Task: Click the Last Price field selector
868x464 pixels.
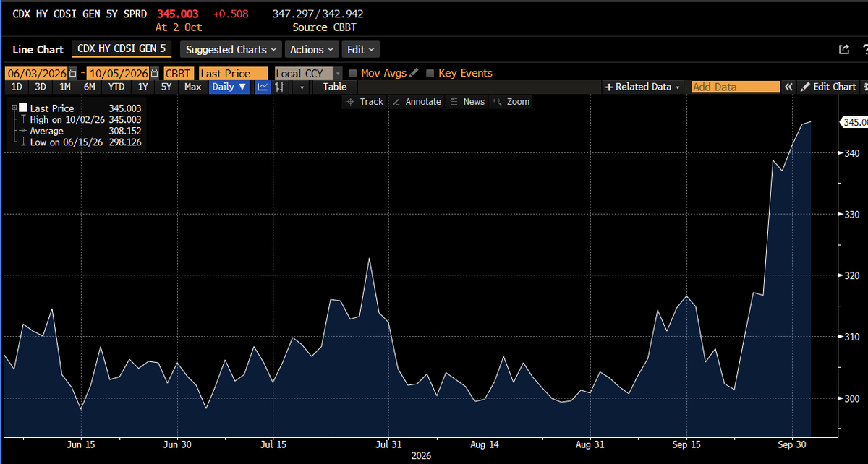Action: pyautogui.click(x=233, y=73)
